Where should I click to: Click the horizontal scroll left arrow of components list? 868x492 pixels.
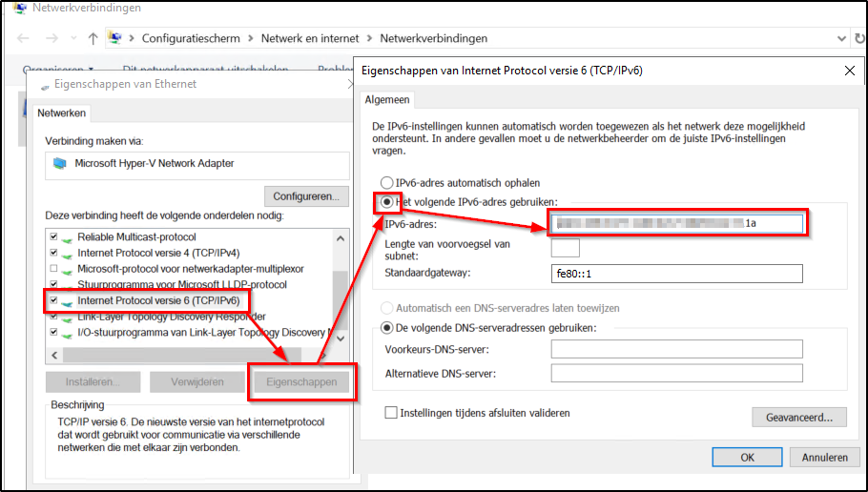click(x=54, y=355)
